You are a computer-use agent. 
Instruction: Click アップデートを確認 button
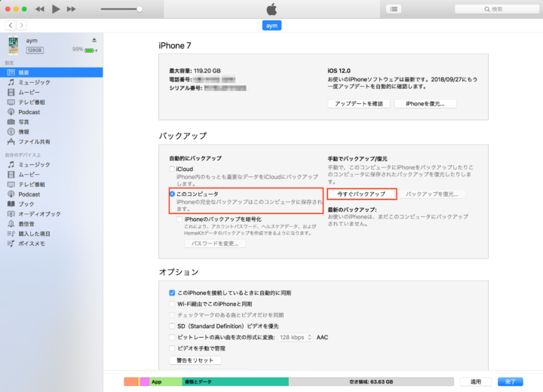(359, 103)
